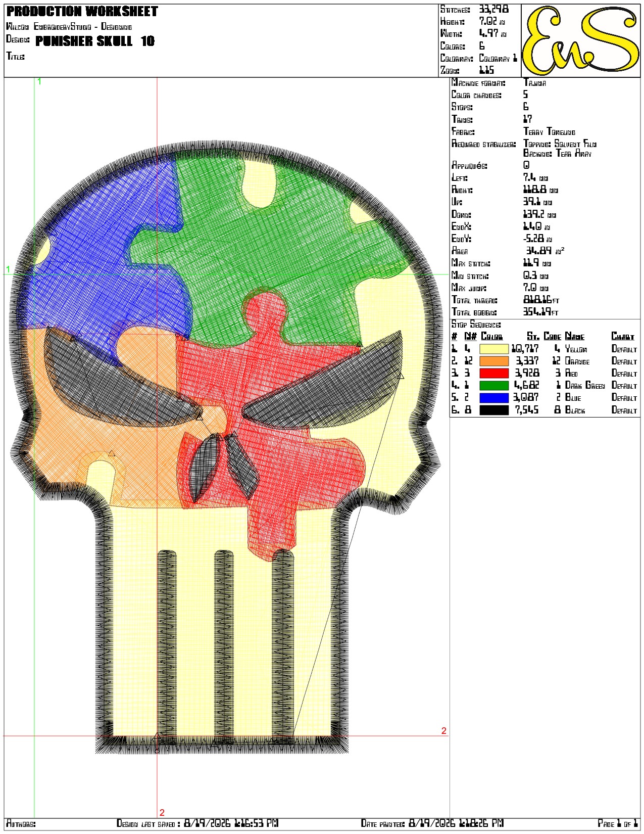Click the Min stitch value '0.3 mm'
Screen dimensions: 644x834
[535, 276]
